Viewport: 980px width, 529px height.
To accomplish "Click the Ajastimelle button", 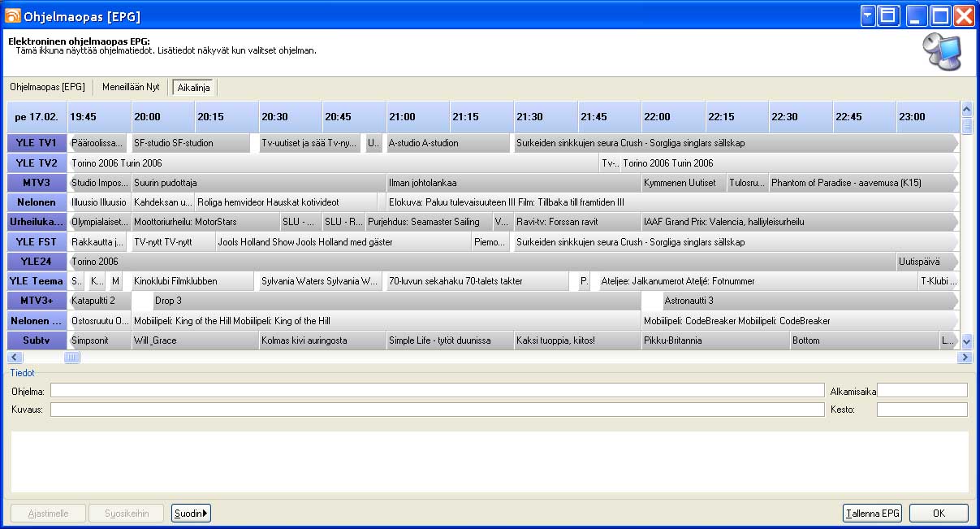I will tap(47, 514).
